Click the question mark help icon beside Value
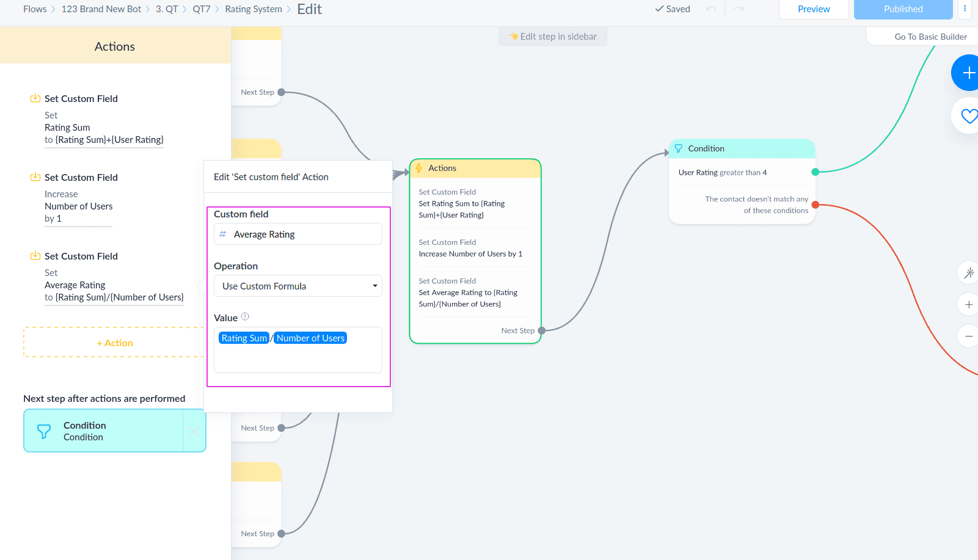The image size is (978, 560). [x=245, y=316]
